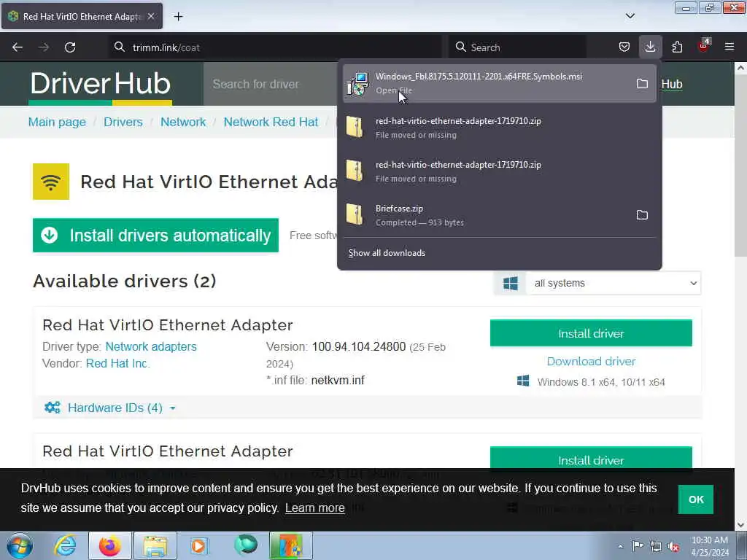Click the muted volume tray icon
Screen dimensions: 747x560
(673, 546)
